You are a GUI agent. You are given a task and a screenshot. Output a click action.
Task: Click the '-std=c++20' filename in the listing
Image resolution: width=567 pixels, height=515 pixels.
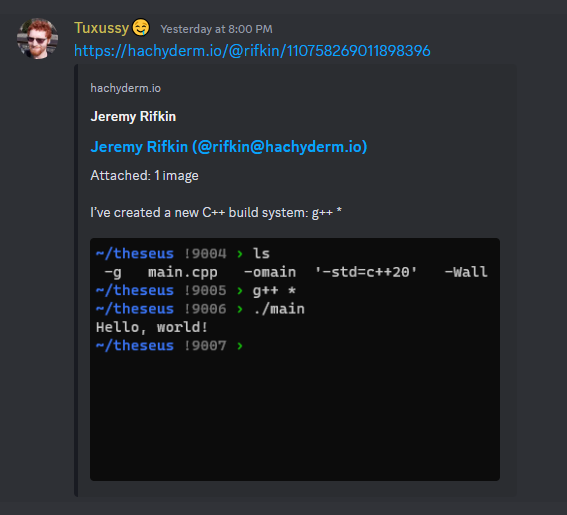tap(366, 272)
